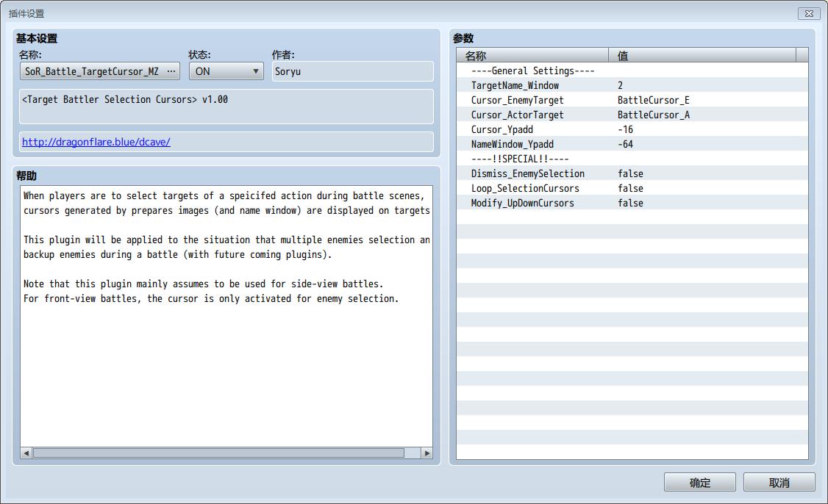Screen dimensions: 828x504
Task: Click the false value of Modify_UpDownCursors
Action: tap(630, 204)
